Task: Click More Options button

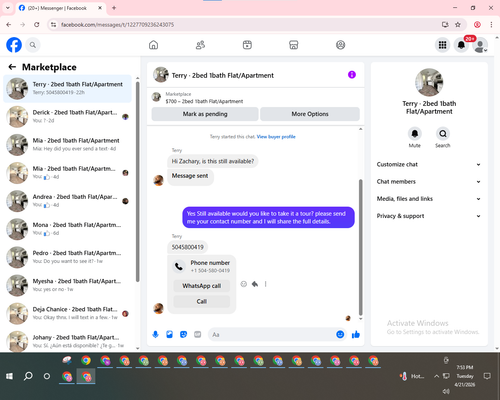Action: click(x=310, y=114)
